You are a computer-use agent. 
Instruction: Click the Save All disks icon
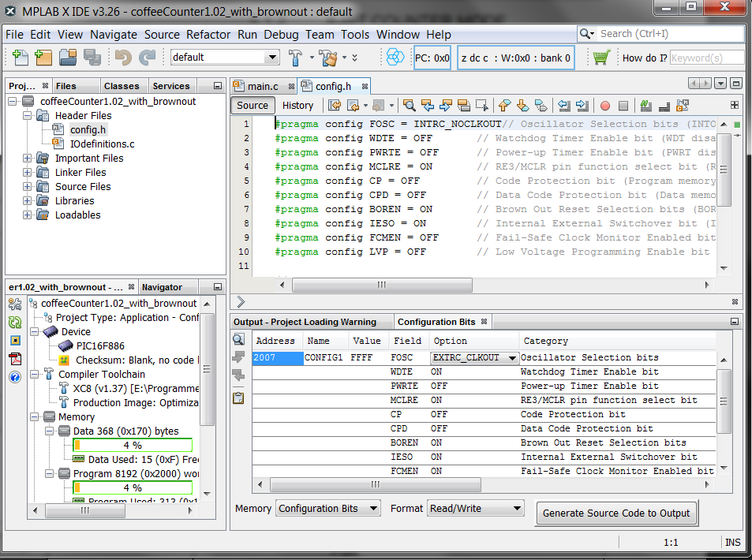(x=92, y=58)
